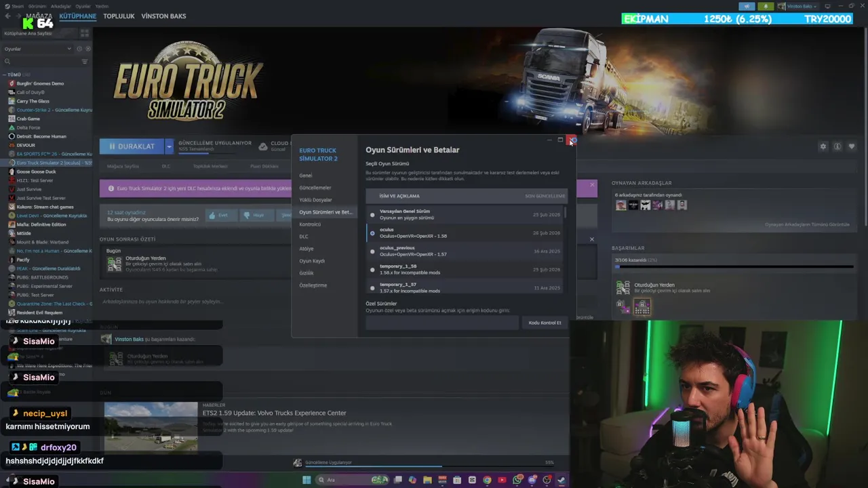Close the Oyun Sonrası Özeti panel
This screenshot has width=868, height=488.
coord(592,239)
